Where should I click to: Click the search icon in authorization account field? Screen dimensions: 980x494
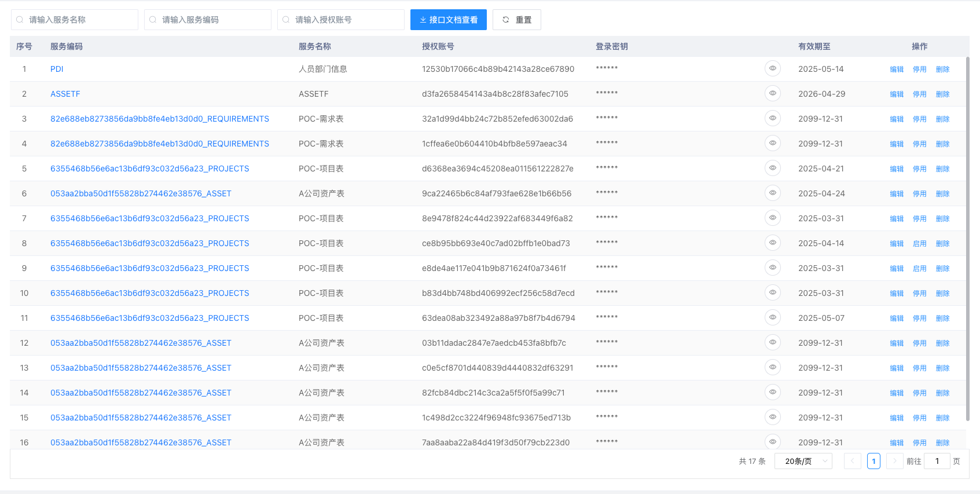(286, 20)
